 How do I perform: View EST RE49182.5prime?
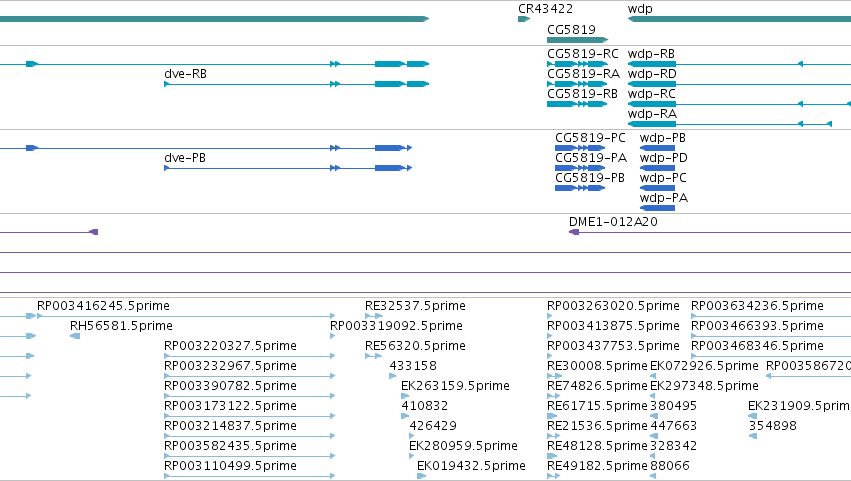click(597, 467)
